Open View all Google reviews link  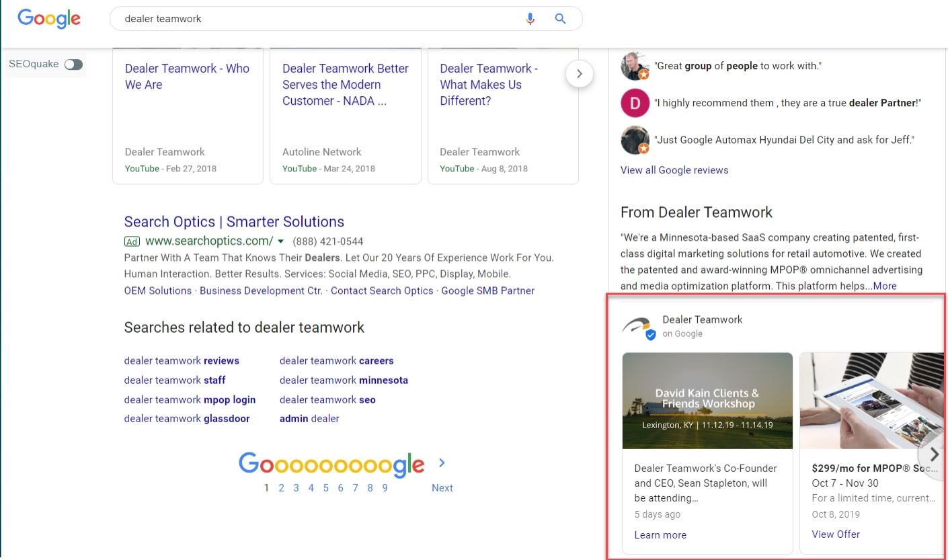point(674,170)
